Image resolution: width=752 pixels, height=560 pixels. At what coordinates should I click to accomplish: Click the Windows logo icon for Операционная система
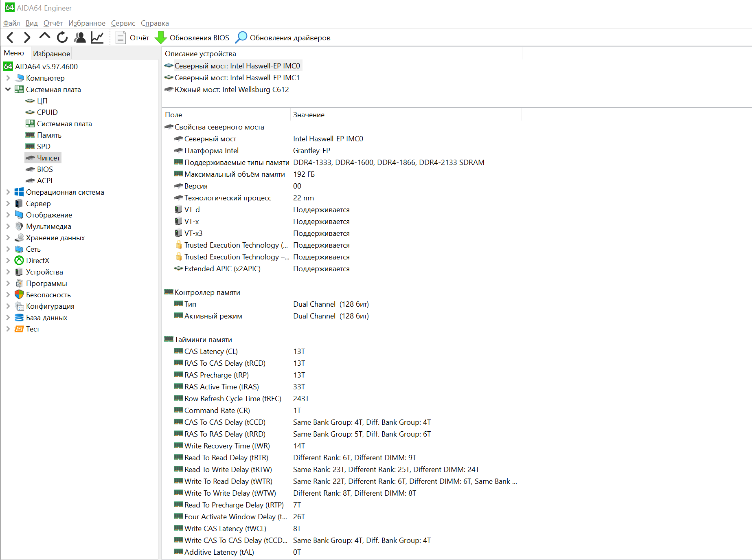19,192
